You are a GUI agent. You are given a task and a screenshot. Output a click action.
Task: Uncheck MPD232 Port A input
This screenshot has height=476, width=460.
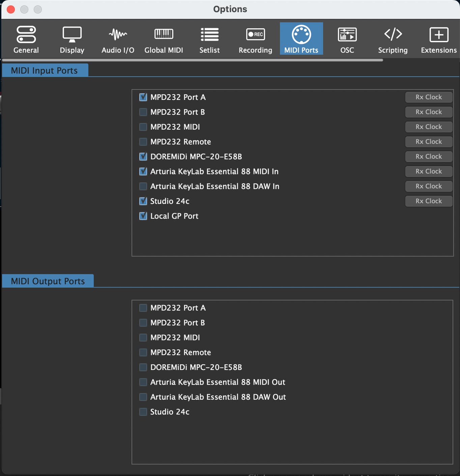(143, 97)
